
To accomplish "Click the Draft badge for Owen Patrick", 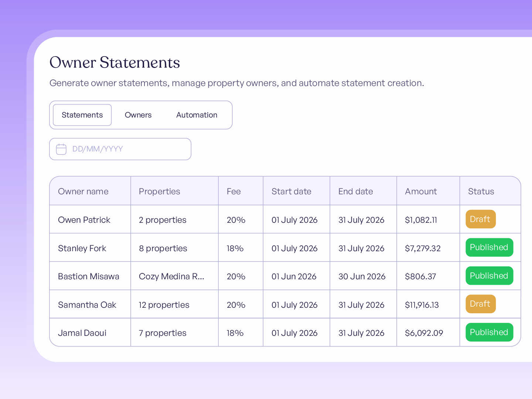I will click(480, 219).
